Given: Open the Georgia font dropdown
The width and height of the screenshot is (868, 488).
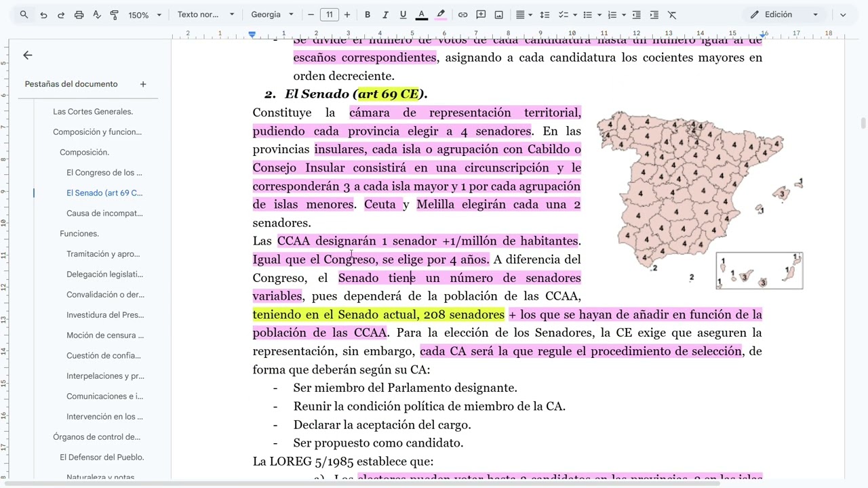Looking at the screenshot, I should 272,14.
